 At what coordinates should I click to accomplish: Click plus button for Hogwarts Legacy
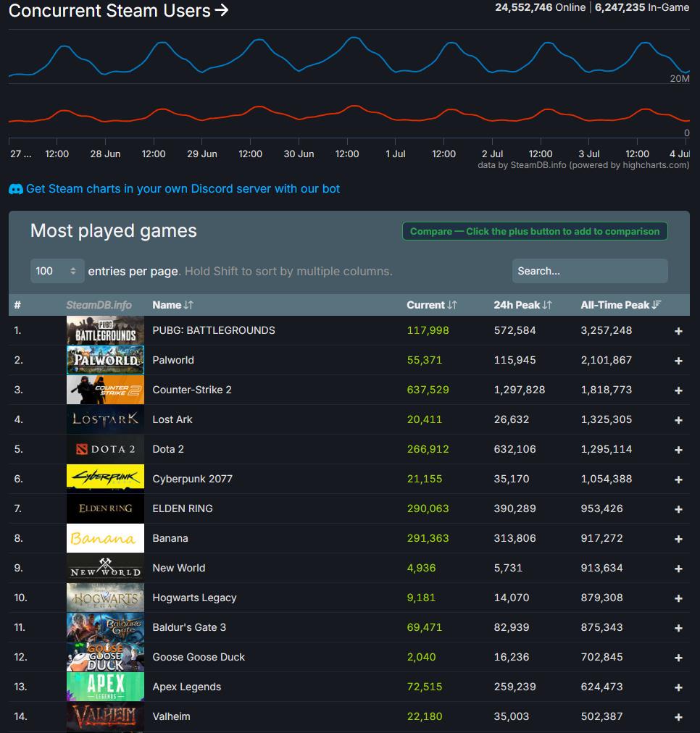(x=678, y=598)
